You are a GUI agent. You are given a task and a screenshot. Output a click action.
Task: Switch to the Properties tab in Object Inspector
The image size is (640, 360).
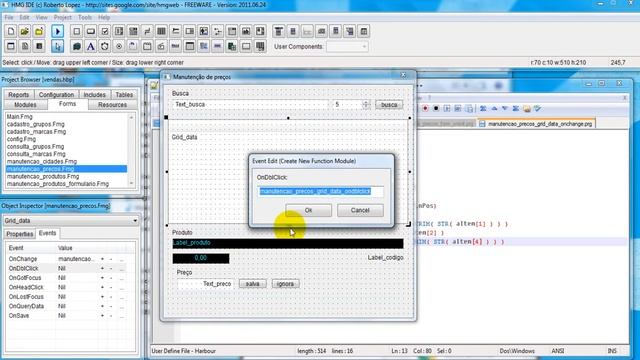20,234
